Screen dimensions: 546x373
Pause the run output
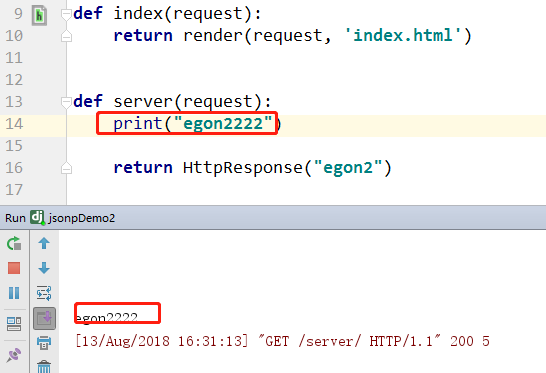pos(14,293)
